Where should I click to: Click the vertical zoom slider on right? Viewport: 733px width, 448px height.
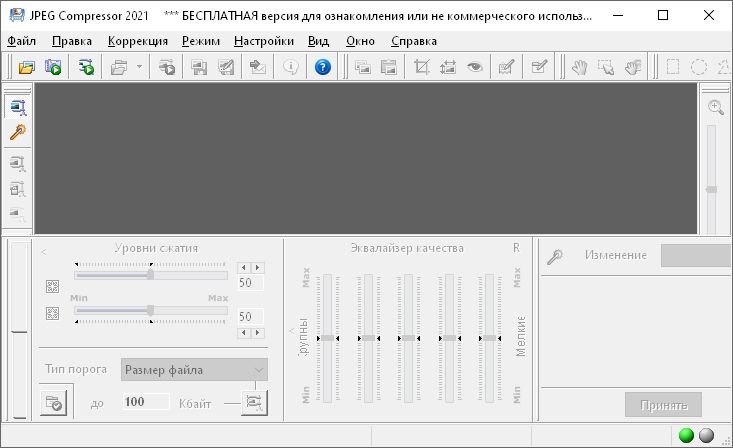(711, 180)
